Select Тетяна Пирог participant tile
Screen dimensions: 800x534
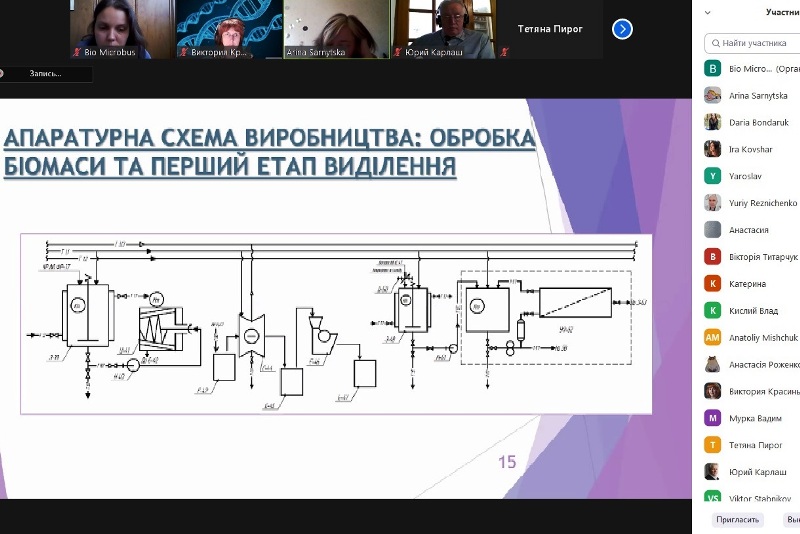[x=550, y=29]
